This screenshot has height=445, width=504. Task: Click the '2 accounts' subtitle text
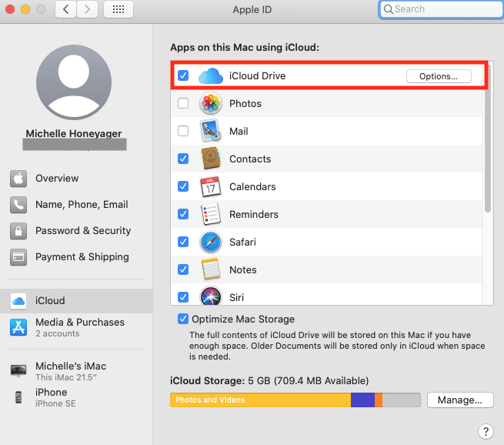click(57, 334)
